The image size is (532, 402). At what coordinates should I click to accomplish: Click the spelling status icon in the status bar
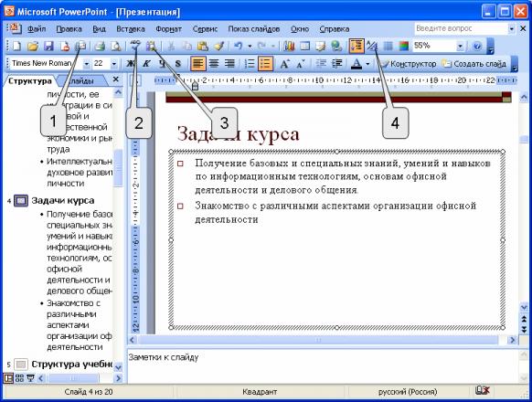coord(482,391)
